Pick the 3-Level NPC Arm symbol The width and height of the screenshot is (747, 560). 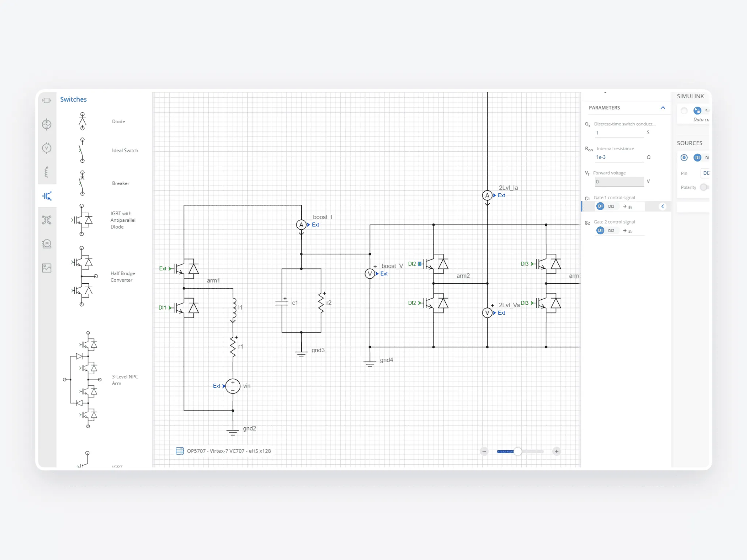82,380
